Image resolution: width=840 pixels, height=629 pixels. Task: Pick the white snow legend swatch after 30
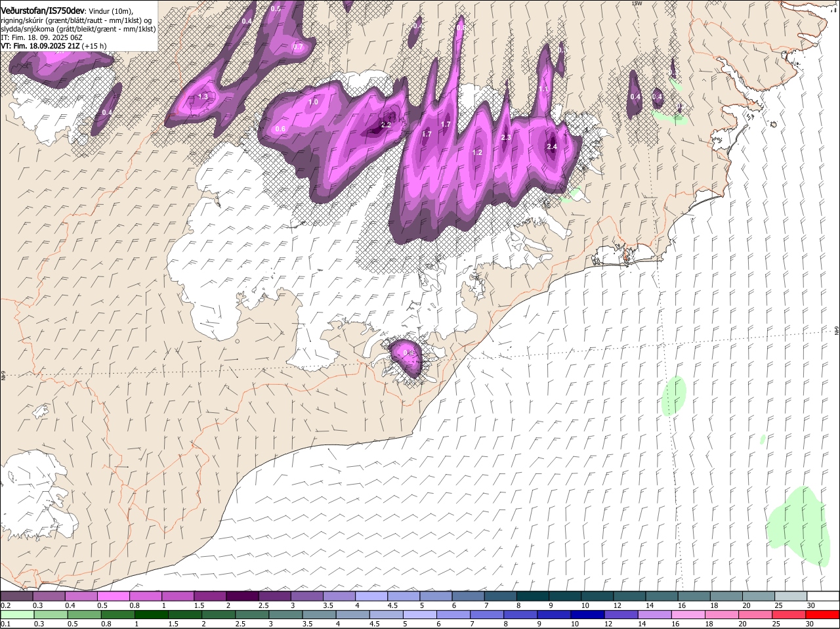tap(824, 596)
